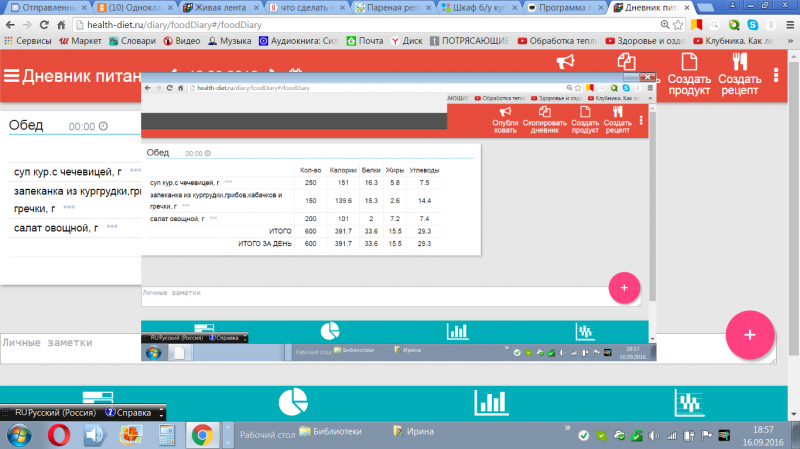
Task: Expand options dots beside large салат овощной entry
Action: tap(112, 227)
